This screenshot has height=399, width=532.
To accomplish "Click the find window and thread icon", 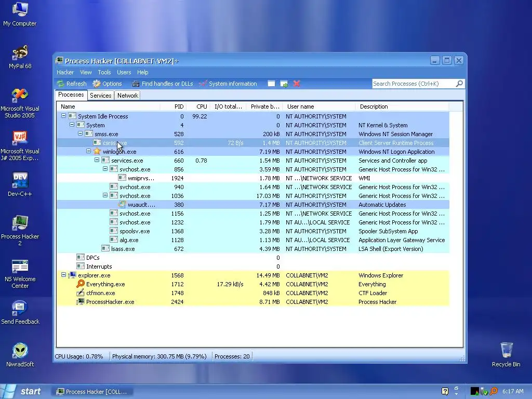I will [x=284, y=84].
